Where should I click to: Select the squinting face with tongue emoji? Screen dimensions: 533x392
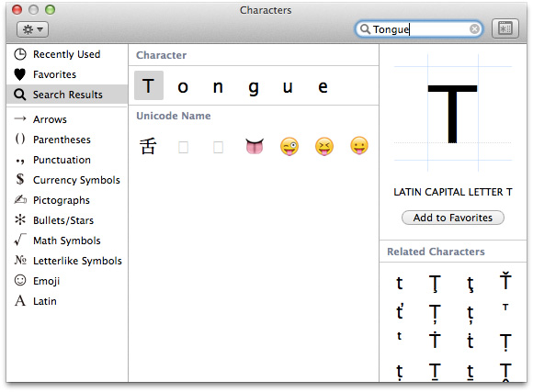(x=324, y=146)
